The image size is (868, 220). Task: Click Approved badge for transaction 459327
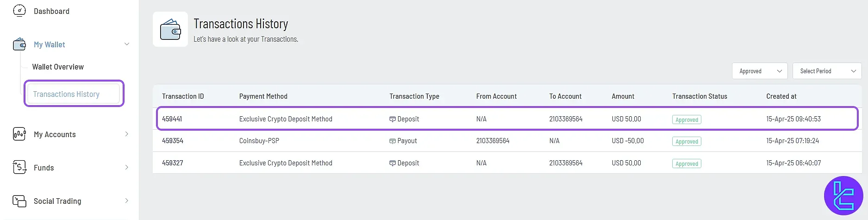(687, 163)
